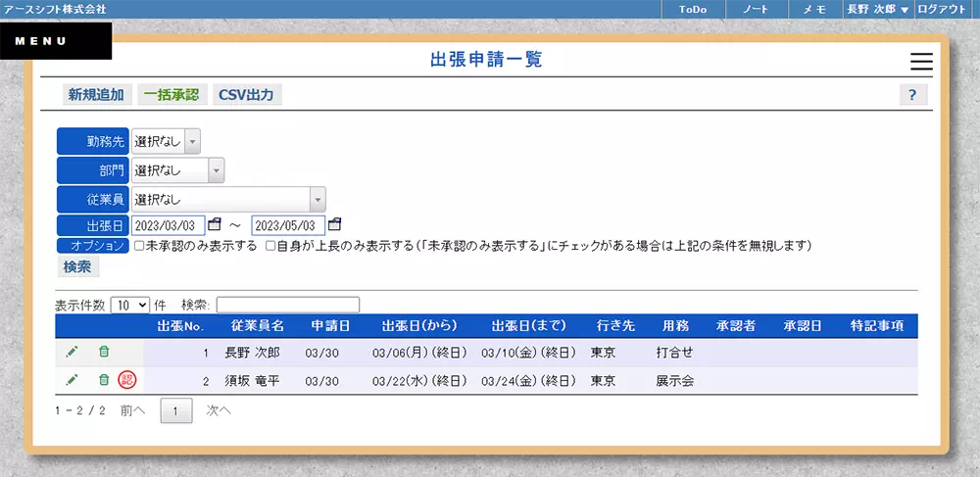The image size is (980, 477).
Task: Select the 長野 次郎 table cell
Action: 252,353
